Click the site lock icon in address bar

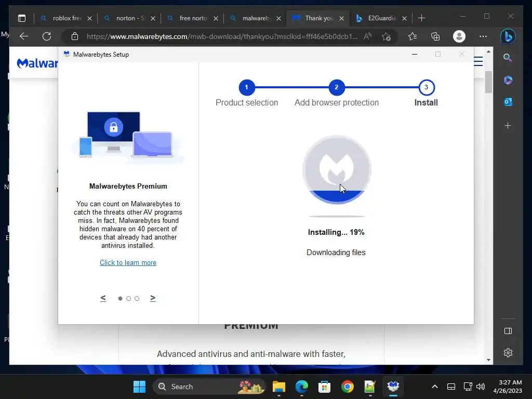75,36
